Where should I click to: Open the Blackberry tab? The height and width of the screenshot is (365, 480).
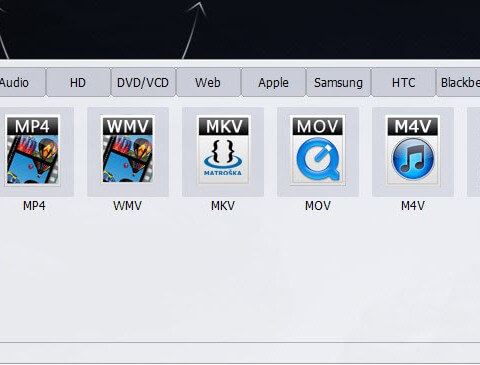tap(459, 82)
